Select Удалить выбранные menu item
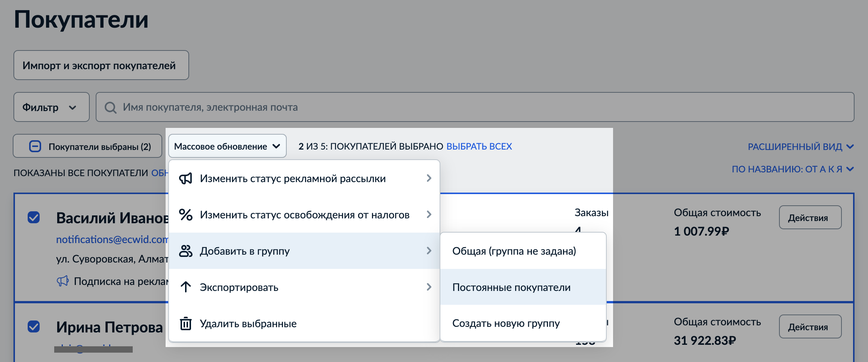Screen dimensions: 868x362 pos(304,323)
